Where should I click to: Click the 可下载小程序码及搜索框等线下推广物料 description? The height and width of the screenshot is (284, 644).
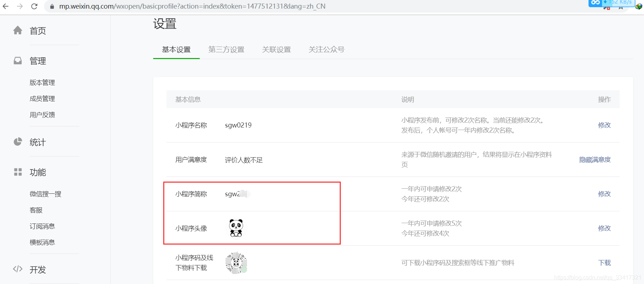[x=458, y=263]
